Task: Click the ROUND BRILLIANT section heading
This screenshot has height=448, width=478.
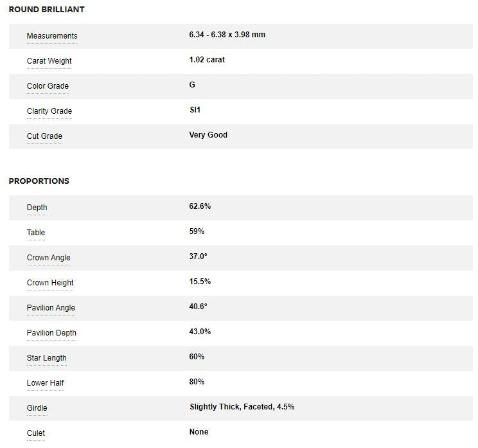Action: (x=46, y=10)
